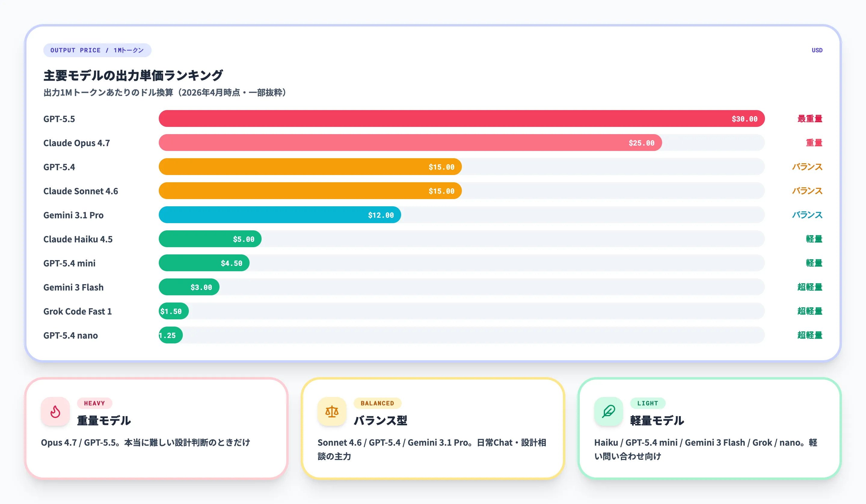Click the GPT-5.4 nano 1.25 bar
The height and width of the screenshot is (504, 866).
point(170,335)
